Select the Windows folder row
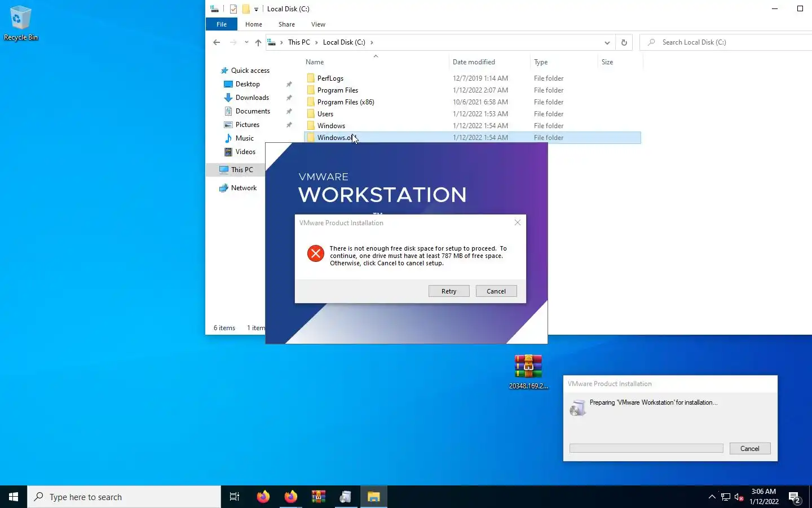Image resolution: width=812 pixels, height=508 pixels. pos(473,126)
